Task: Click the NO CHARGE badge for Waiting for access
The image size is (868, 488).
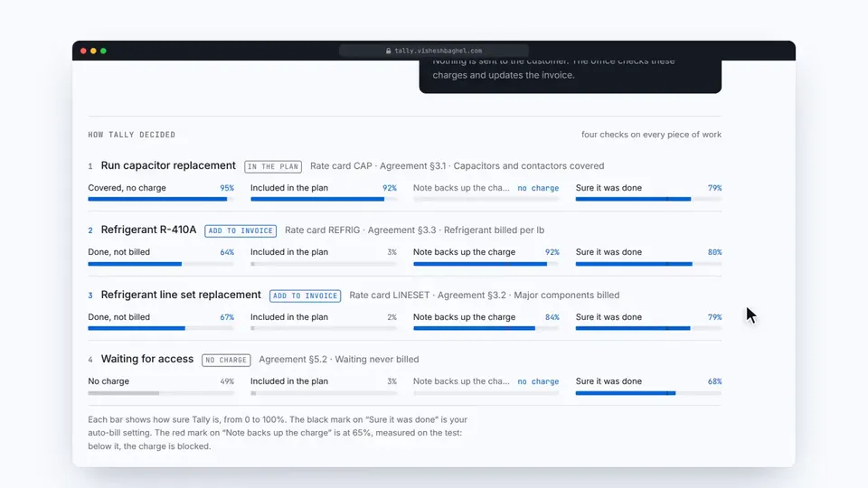Action: (x=226, y=361)
